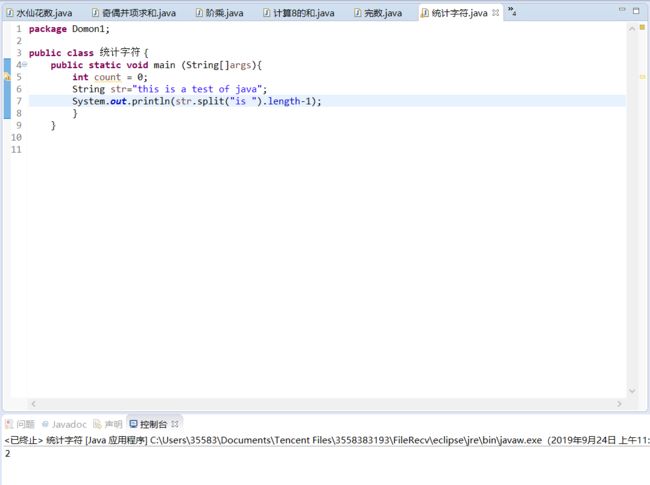
Task: Place cursor on 'println' in line 7
Action: (x=151, y=101)
